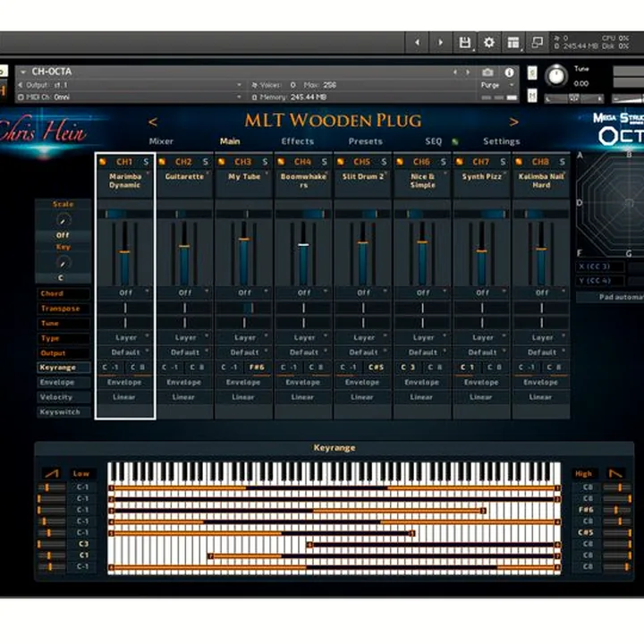Screen dimensions: 644x644
Task: Click CH5 Linear velocity curve
Action: (x=362, y=397)
